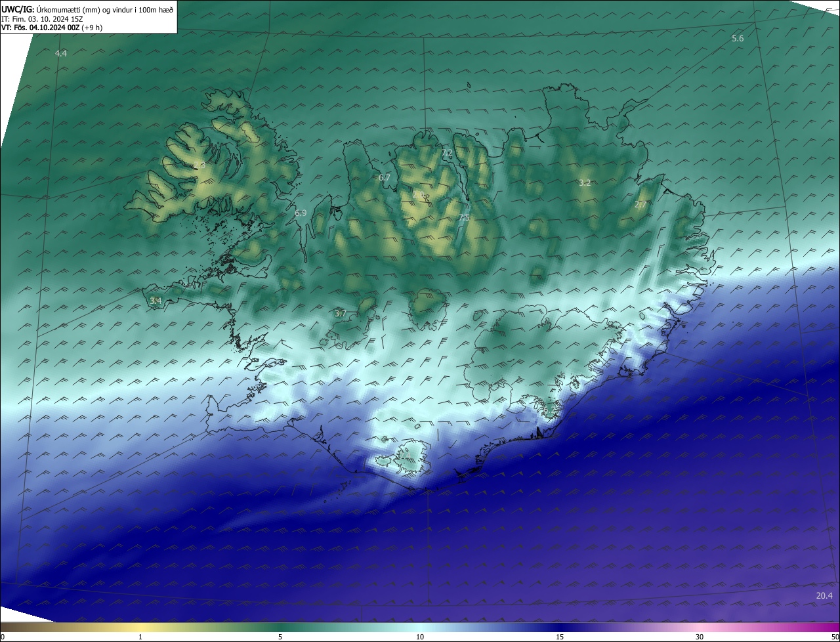Click the 7.5 value on the map
This screenshot has width=840, height=642.
pyautogui.click(x=464, y=217)
